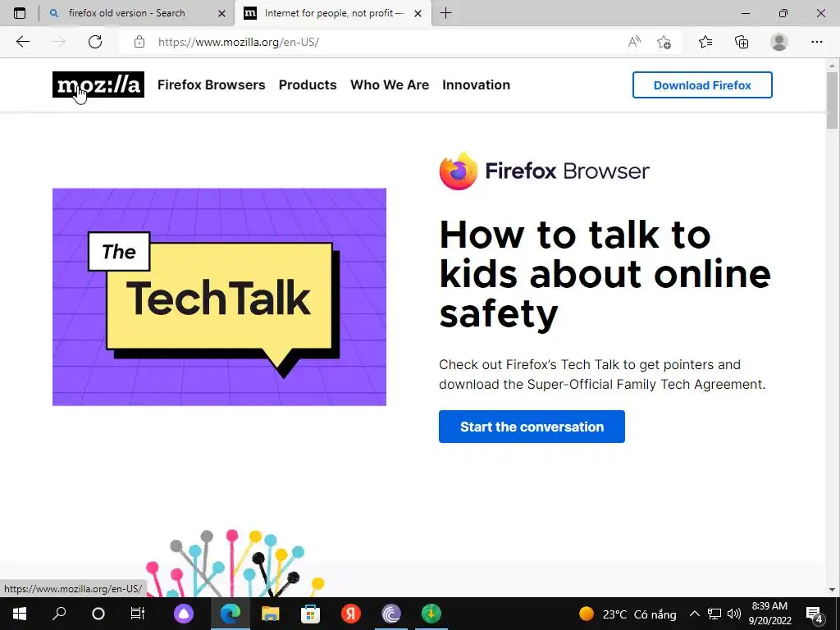Screen dimensions: 840x630
Task: Open the notification center icon
Action: click(815, 614)
